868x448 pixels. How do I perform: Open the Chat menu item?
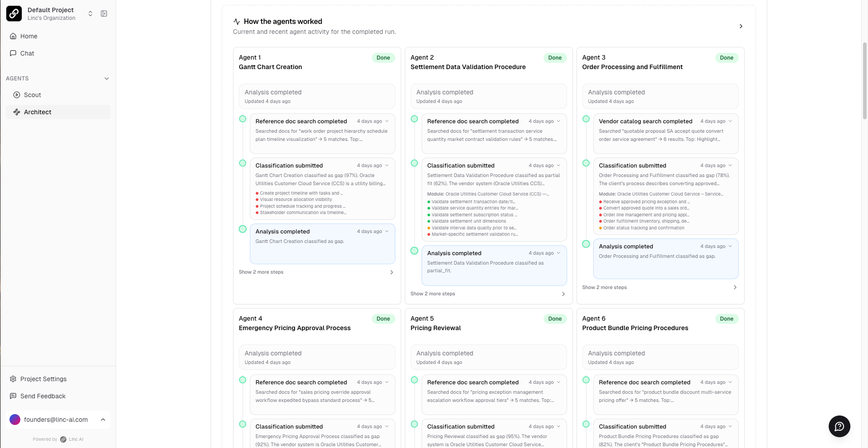click(x=27, y=53)
